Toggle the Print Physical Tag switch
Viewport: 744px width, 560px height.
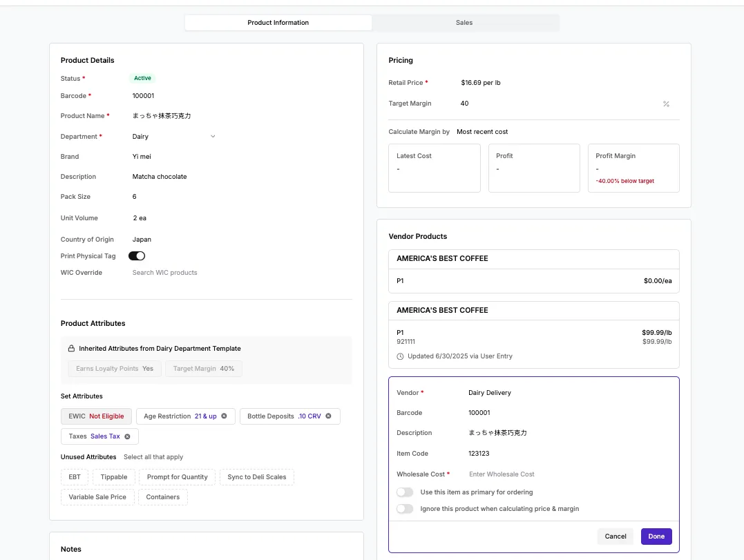[137, 256]
